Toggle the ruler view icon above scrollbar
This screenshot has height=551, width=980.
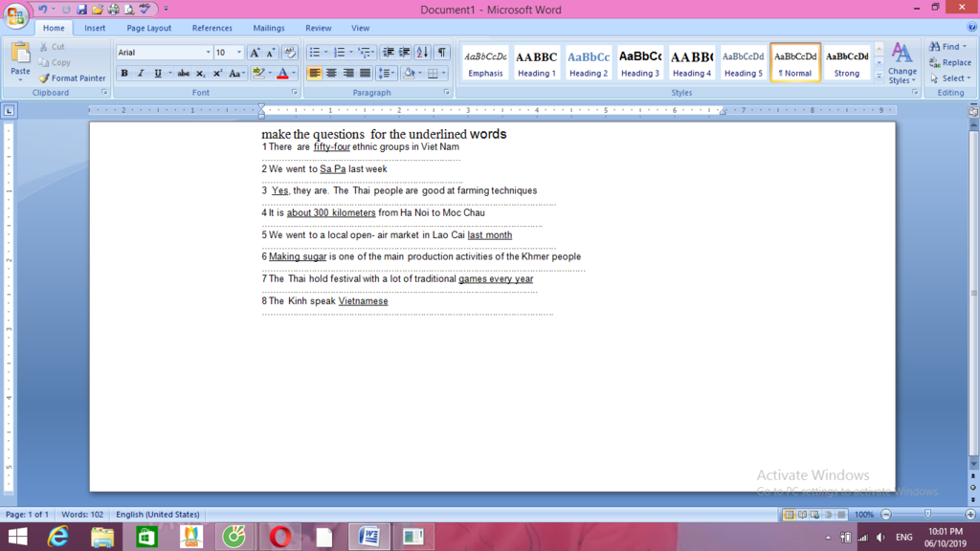(973, 111)
